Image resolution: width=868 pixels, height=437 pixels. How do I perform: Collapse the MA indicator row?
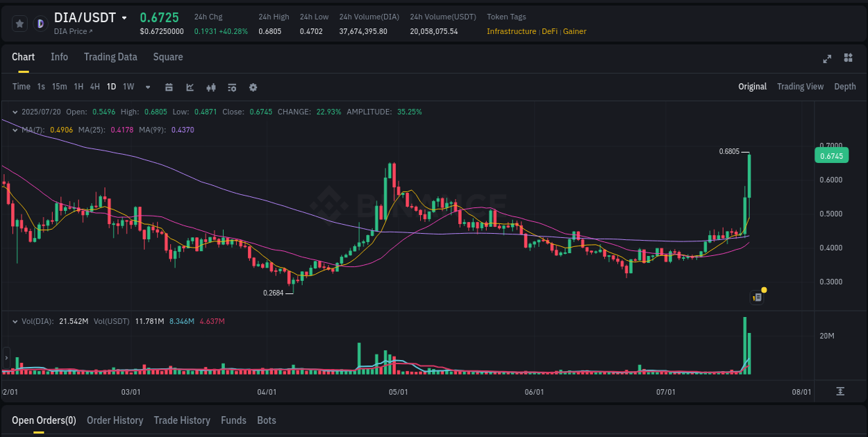pos(15,130)
